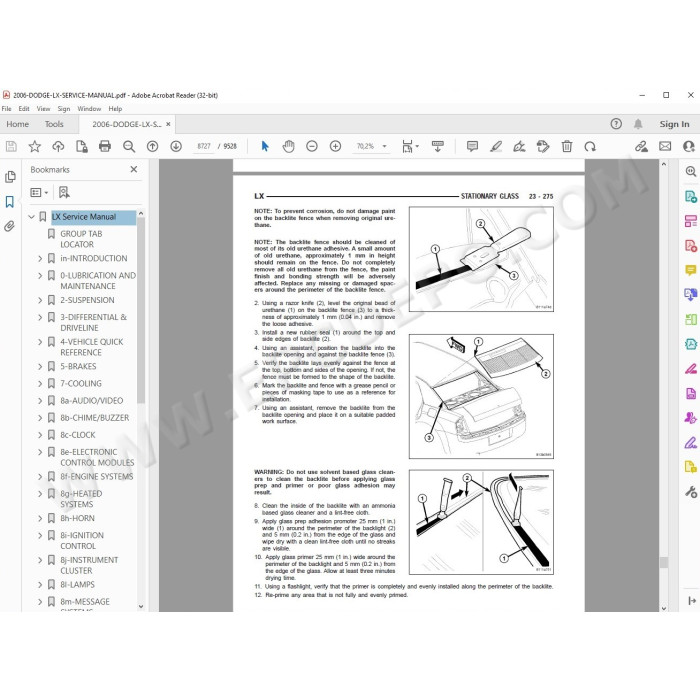Close the Bookmarks panel
700x700 pixels.
(x=133, y=170)
